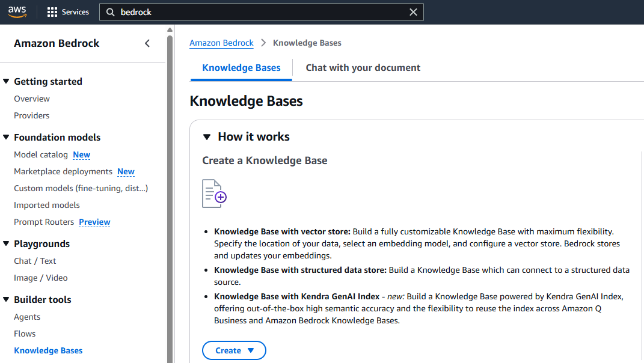Click the sidebar vertical scrollbar thumb
This screenshot has width=644, height=363.
click(170, 199)
